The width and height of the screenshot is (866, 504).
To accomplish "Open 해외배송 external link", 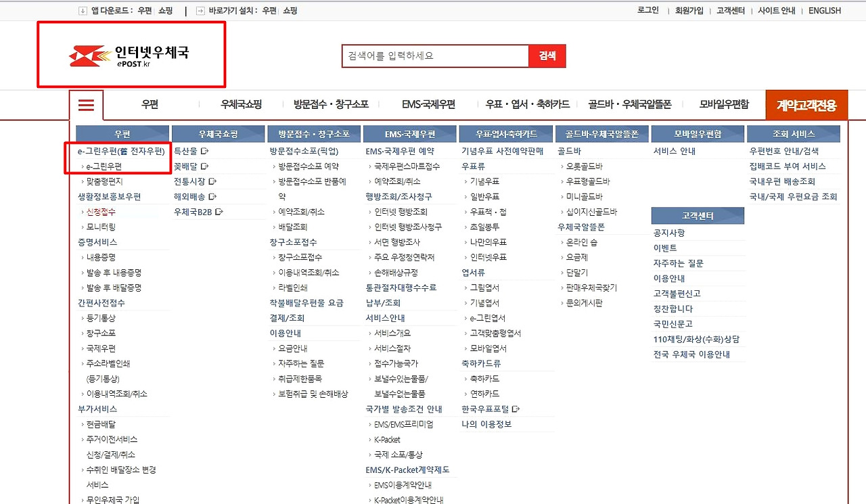I will (x=195, y=197).
